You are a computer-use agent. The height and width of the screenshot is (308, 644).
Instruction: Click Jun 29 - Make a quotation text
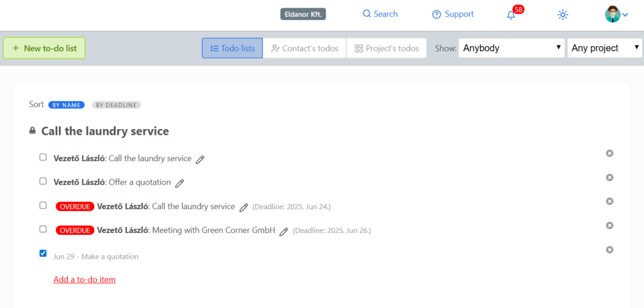coord(96,256)
